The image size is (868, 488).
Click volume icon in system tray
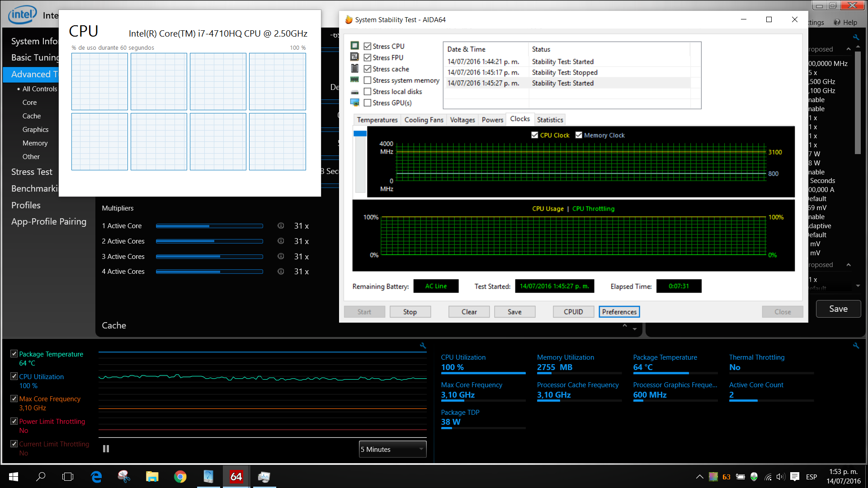coord(781,477)
